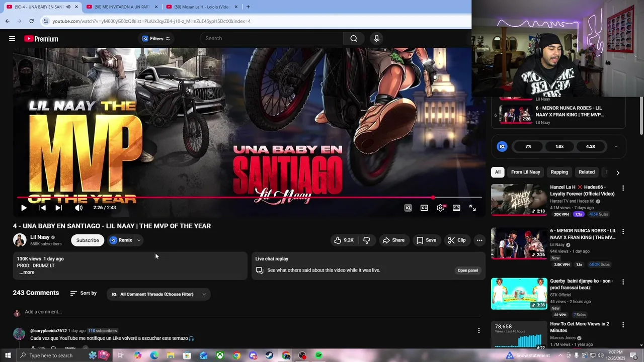Open a new browser tab
This screenshot has height=362, width=644.
click(248, 7)
